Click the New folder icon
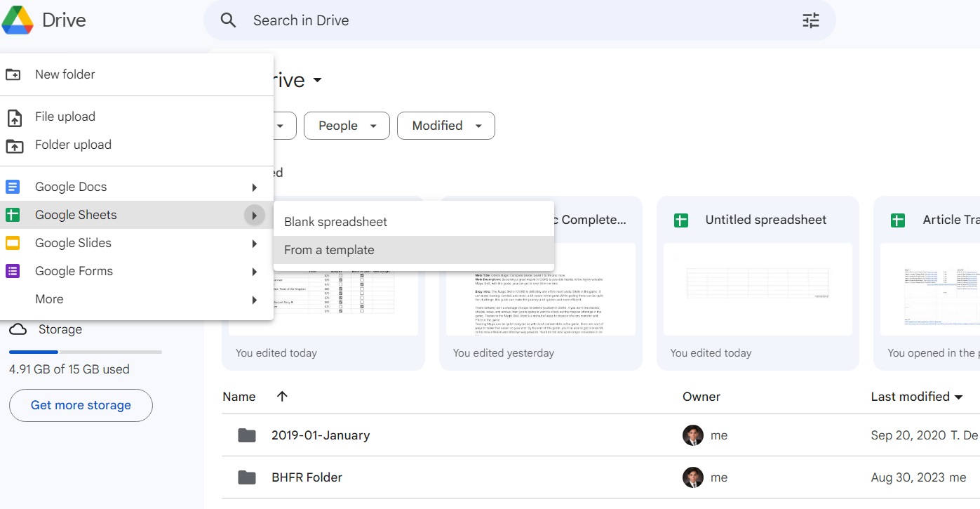 (13, 74)
